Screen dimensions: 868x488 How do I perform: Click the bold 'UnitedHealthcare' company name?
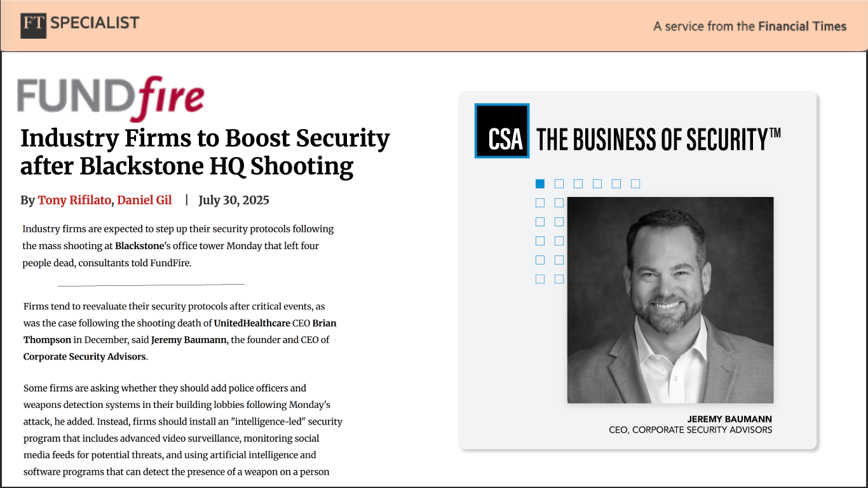[252, 323]
